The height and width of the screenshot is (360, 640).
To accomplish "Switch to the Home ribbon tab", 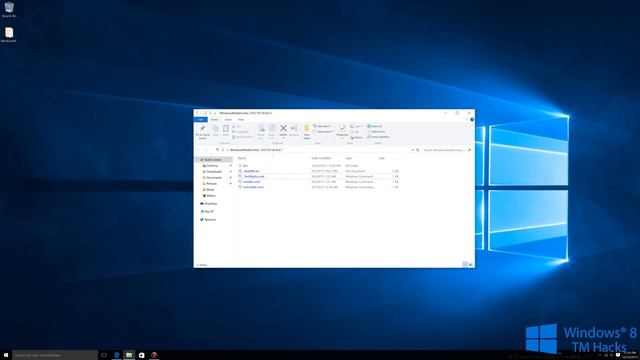I will [x=214, y=120].
